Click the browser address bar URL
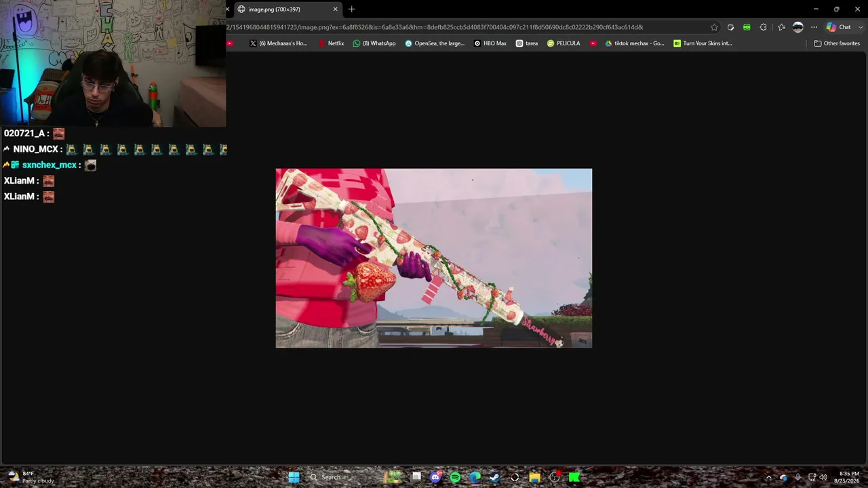The width and height of the screenshot is (868, 488). click(x=434, y=27)
